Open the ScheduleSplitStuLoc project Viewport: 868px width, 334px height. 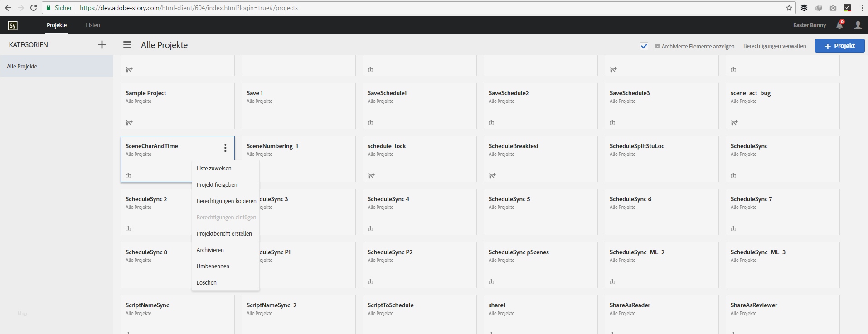click(x=661, y=159)
